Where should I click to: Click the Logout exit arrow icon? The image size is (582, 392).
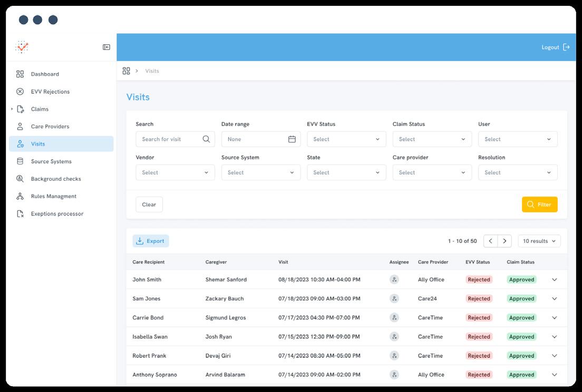pyautogui.click(x=566, y=47)
